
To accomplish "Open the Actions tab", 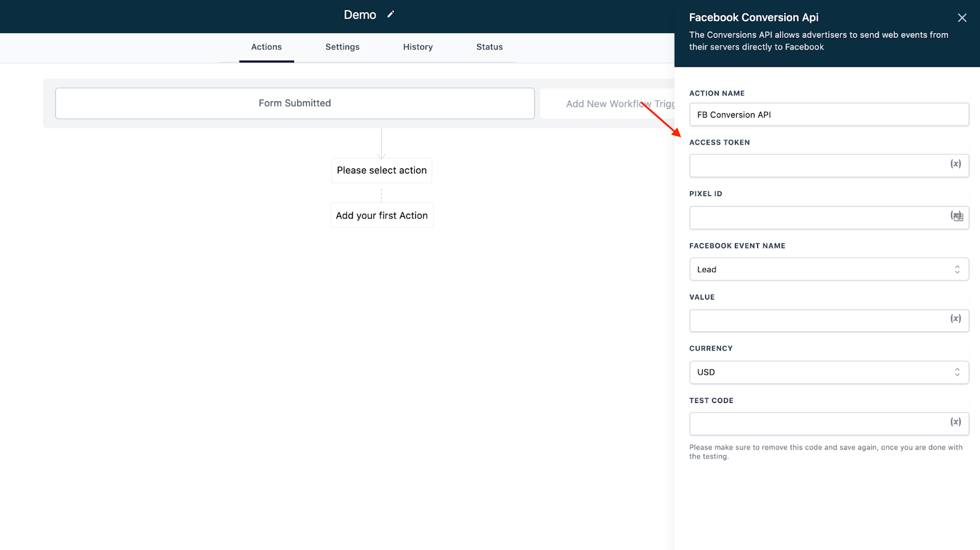I will [x=266, y=47].
